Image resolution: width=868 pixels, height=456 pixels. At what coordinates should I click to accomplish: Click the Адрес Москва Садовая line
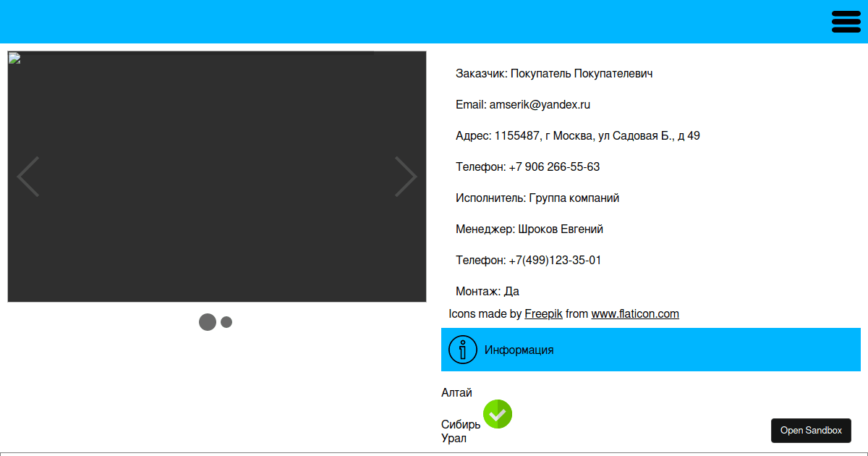pyautogui.click(x=578, y=135)
